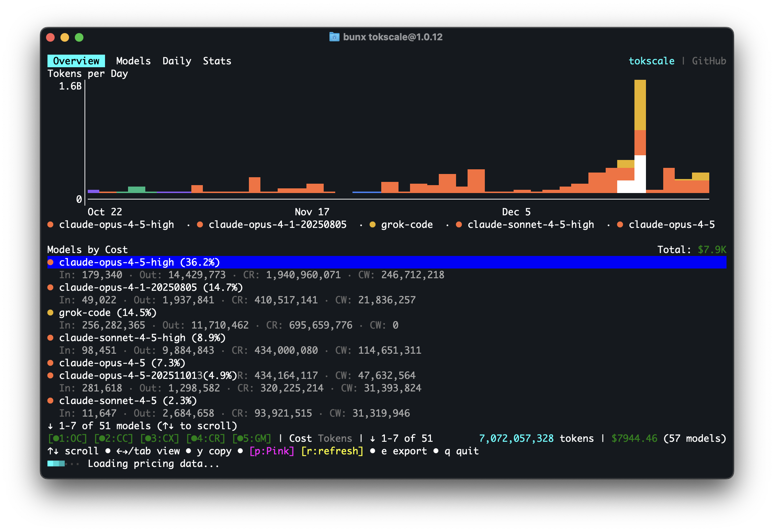Click the orange bullet next to claude-sonnet-4-5 (2.3%)
Screen dimensions: 774x532
coord(51,401)
